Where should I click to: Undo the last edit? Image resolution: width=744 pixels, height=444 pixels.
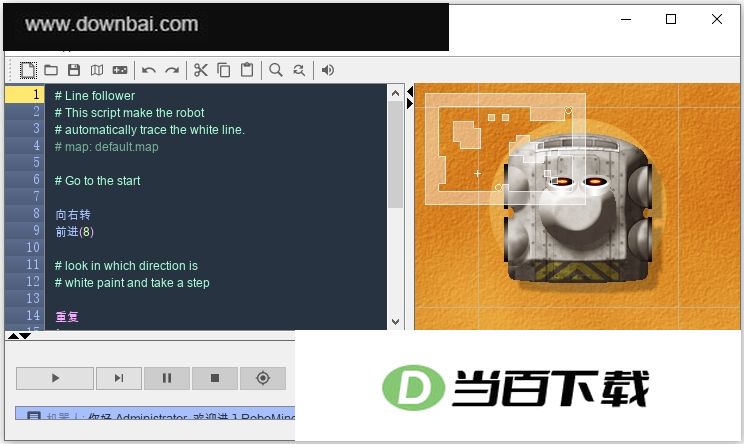tap(149, 70)
